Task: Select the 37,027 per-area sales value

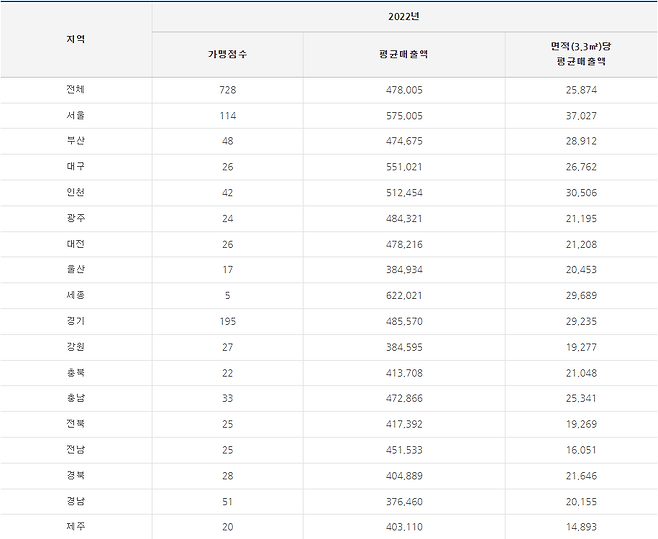Action: tap(580, 116)
